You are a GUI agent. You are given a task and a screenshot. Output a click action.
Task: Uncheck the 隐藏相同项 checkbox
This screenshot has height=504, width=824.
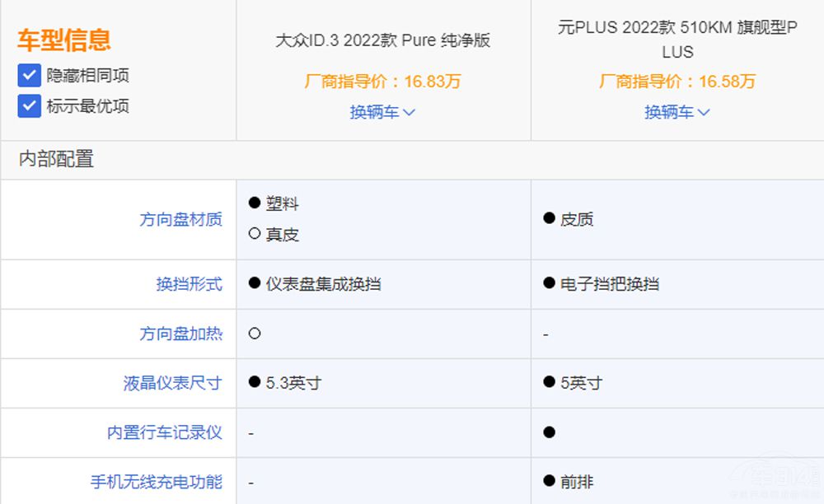pyautogui.click(x=30, y=76)
